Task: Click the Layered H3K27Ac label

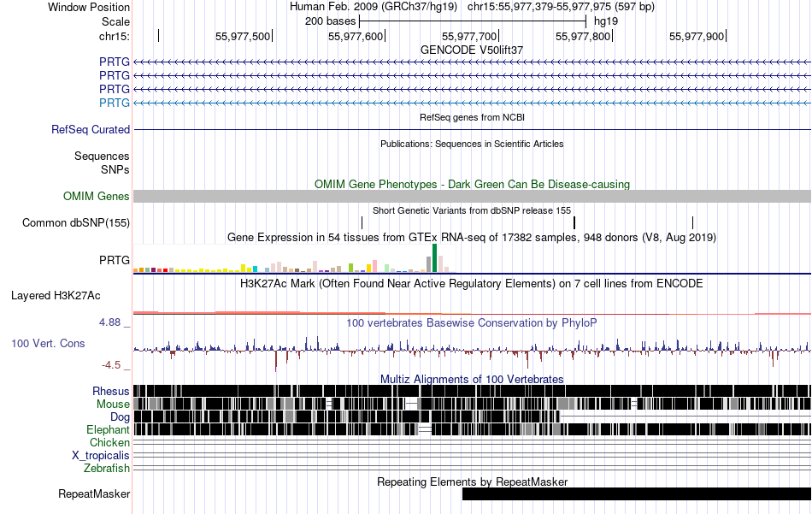Action: pyautogui.click(x=56, y=295)
